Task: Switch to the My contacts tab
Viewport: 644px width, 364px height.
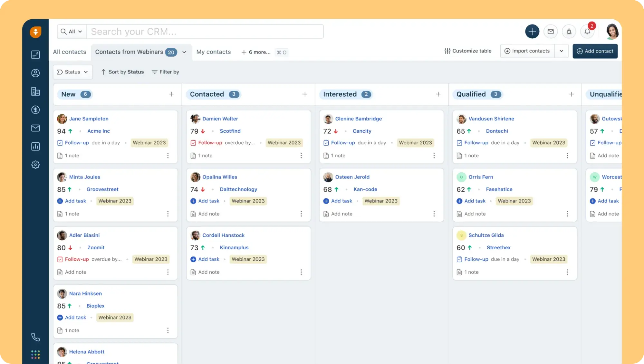Action: coord(213,52)
